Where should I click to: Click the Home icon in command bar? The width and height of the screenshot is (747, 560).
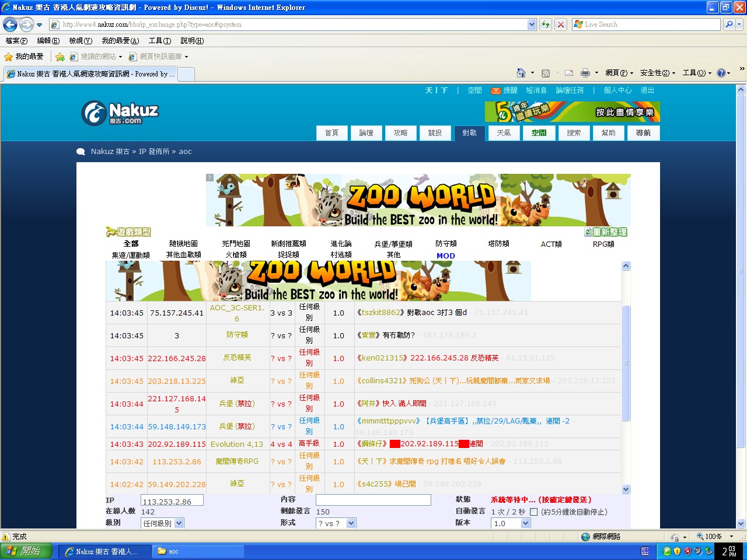click(x=521, y=73)
